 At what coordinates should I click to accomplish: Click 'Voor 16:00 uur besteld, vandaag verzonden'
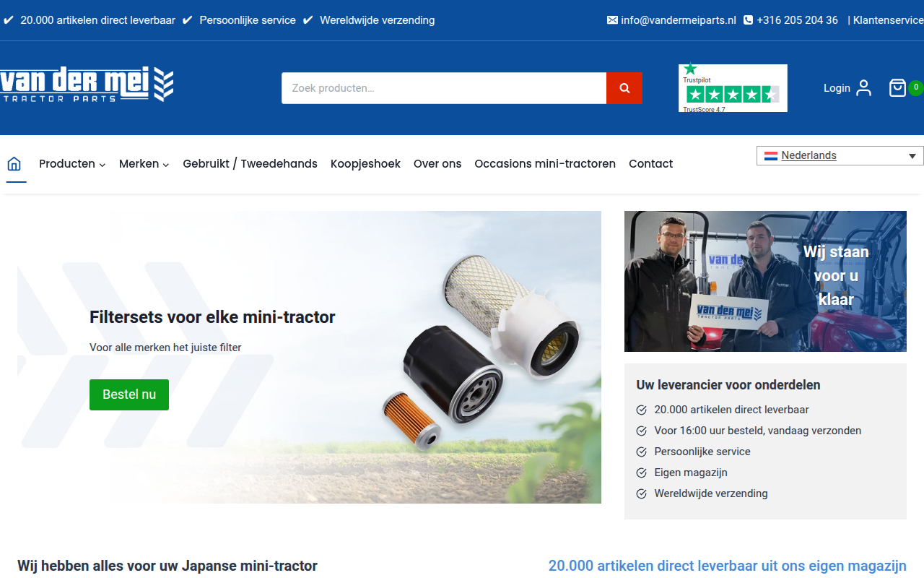[758, 431]
